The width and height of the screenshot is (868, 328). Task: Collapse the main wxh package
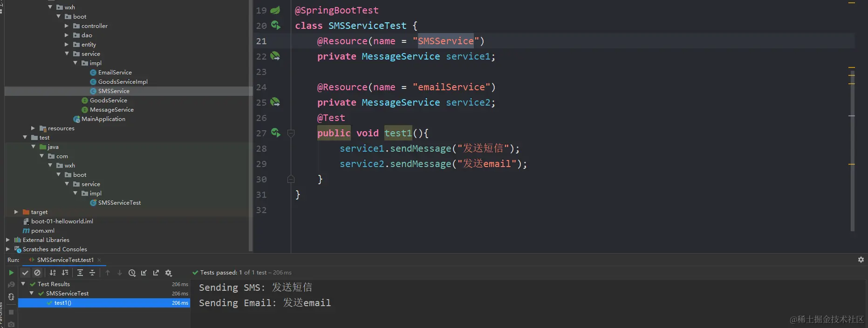pos(50,7)
